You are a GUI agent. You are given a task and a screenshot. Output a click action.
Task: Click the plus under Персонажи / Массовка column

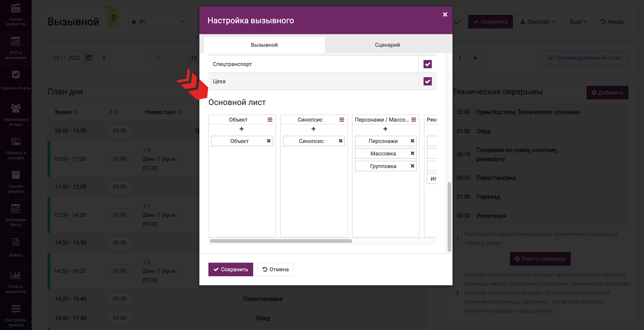pos(385,129)
